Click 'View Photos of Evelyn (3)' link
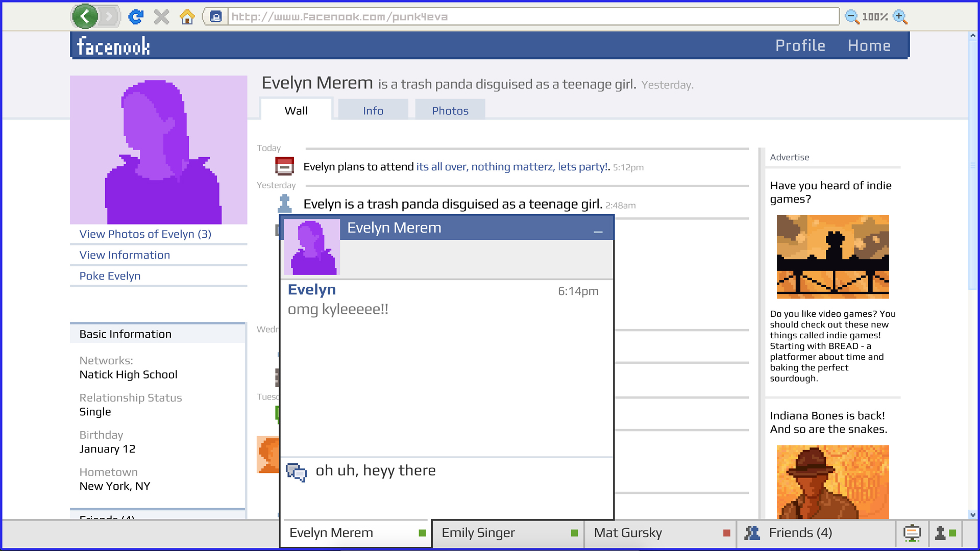Screen dimensions: 980x551 (145, 234)
